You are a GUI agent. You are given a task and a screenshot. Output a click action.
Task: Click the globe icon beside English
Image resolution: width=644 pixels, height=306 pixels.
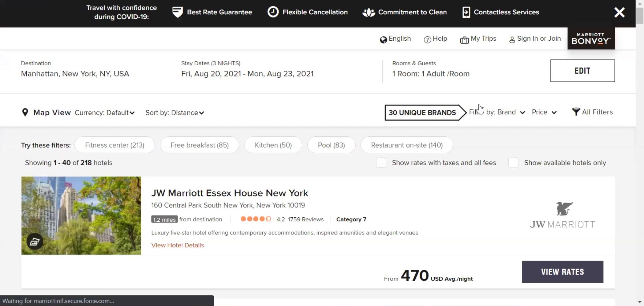[x=383, y=40]
